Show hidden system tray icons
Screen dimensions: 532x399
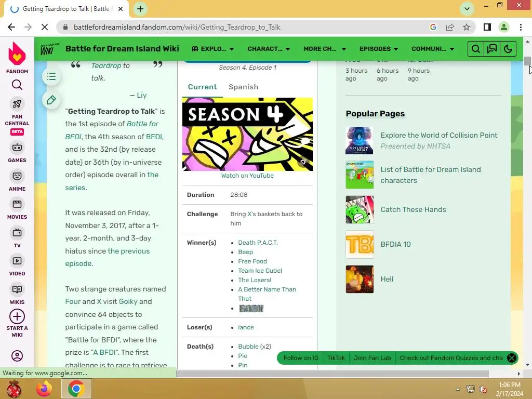458,389
